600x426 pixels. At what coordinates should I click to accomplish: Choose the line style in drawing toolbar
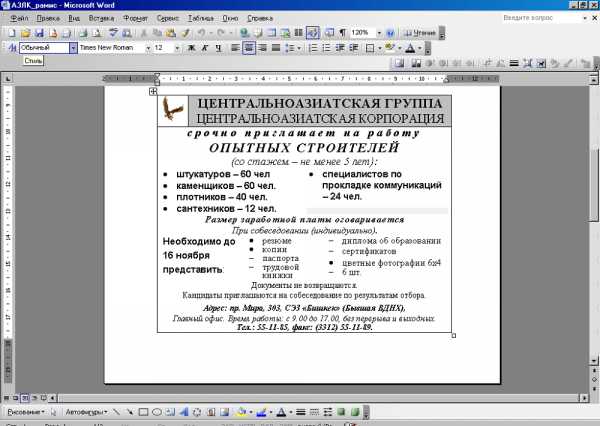[x=301, y=412]
